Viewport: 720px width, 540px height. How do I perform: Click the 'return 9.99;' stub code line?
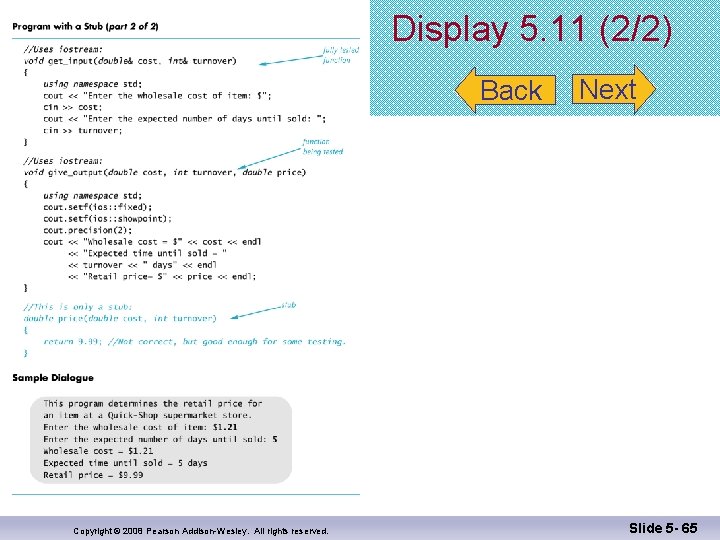tap(194, 341)
